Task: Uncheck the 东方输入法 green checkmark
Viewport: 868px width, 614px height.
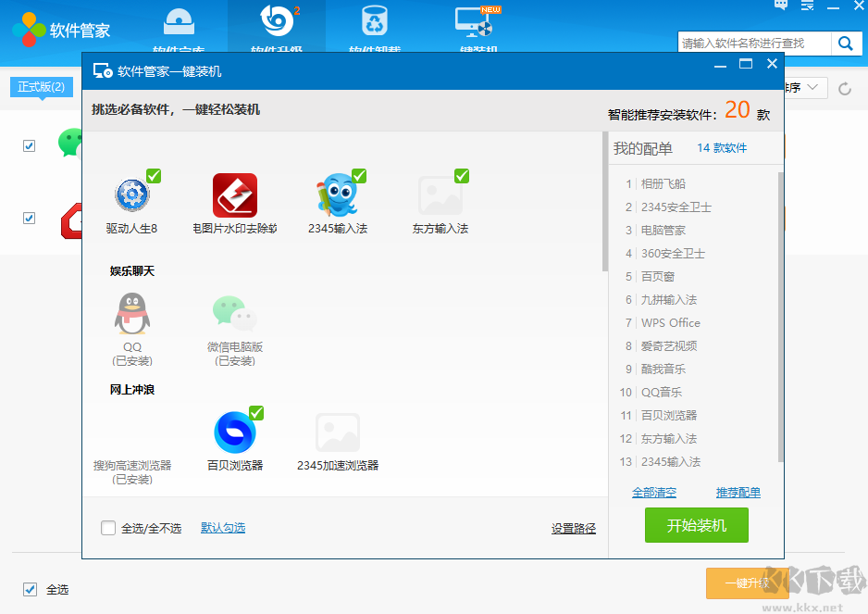Action: tap(462, 176)
